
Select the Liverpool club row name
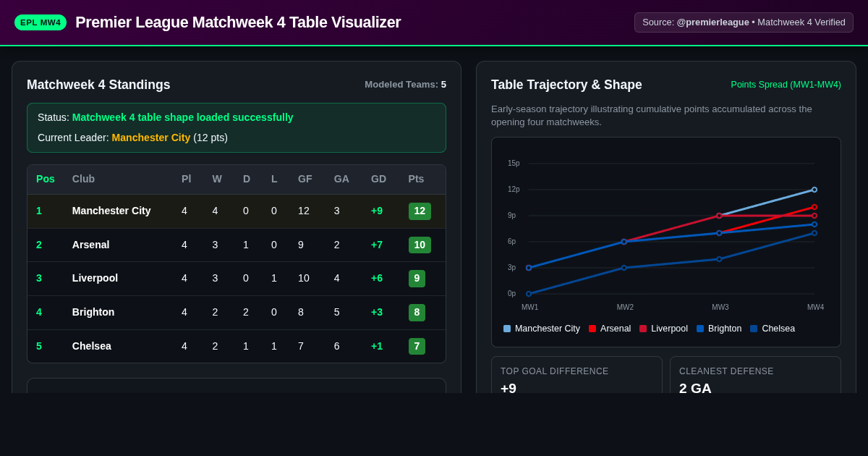coord(95,278)
